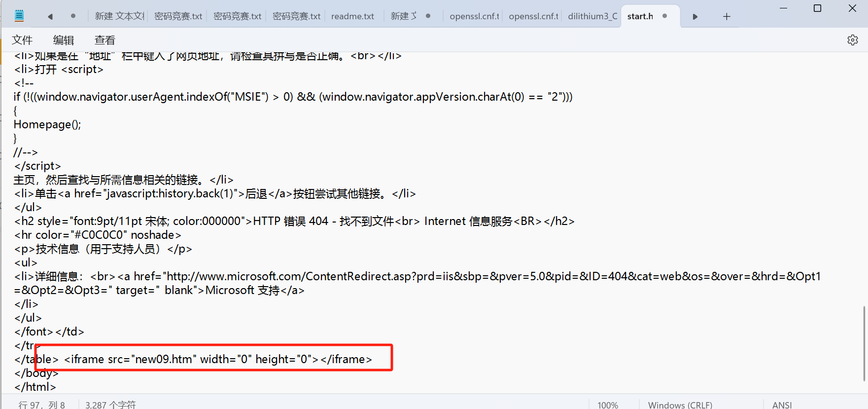The width and height of the screenshot is (868, 409).
Task: Click the unsaved dot on start.h tab
Action: 665,16
